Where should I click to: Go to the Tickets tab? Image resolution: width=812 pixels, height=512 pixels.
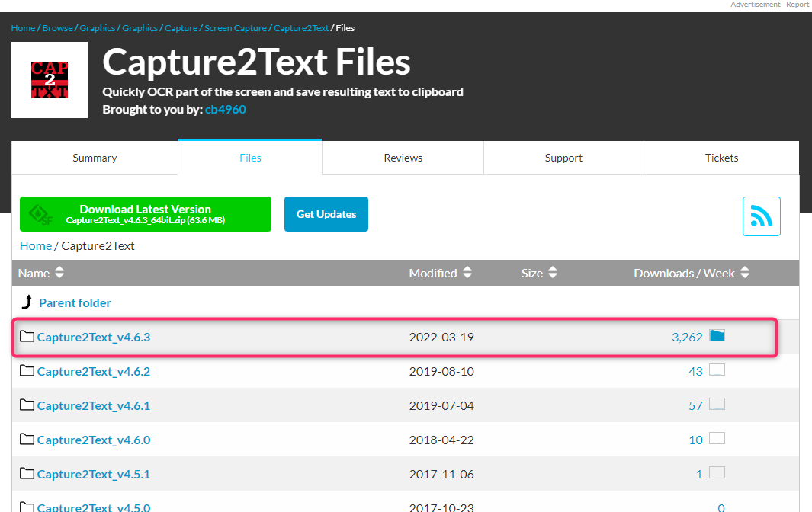(x=721, y=158)
